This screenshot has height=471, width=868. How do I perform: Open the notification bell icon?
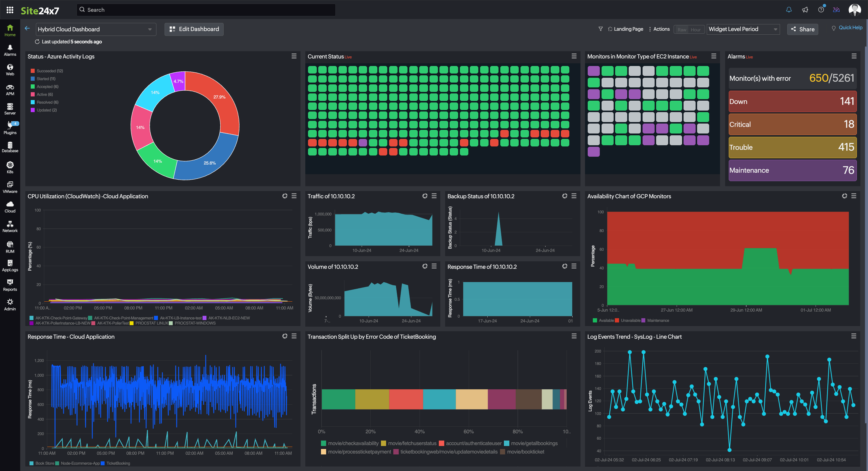788,9
